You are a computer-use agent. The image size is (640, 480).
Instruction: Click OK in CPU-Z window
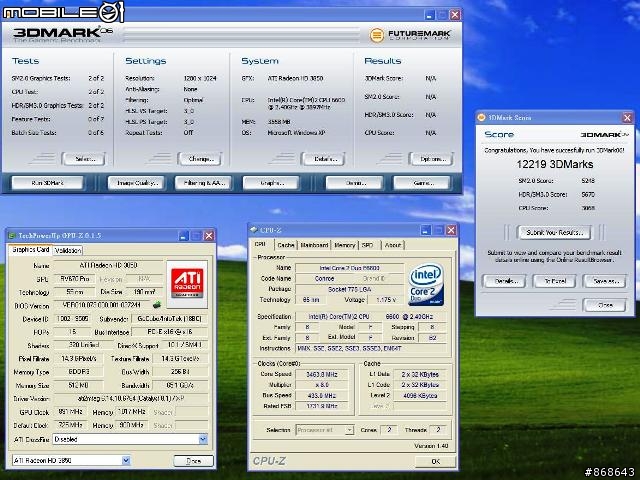tap(435, 461)
